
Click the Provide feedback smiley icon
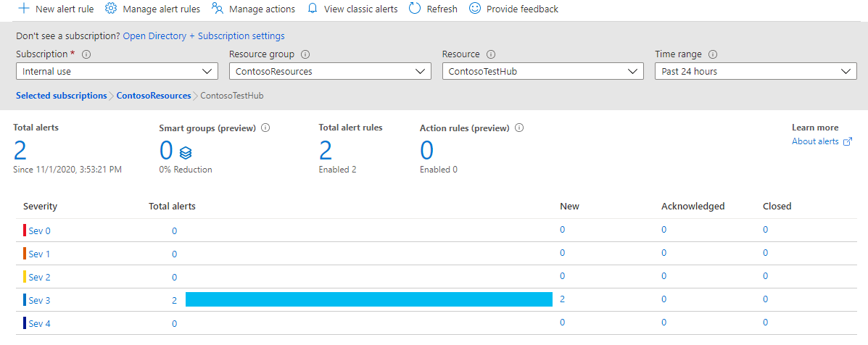[475, 9]
